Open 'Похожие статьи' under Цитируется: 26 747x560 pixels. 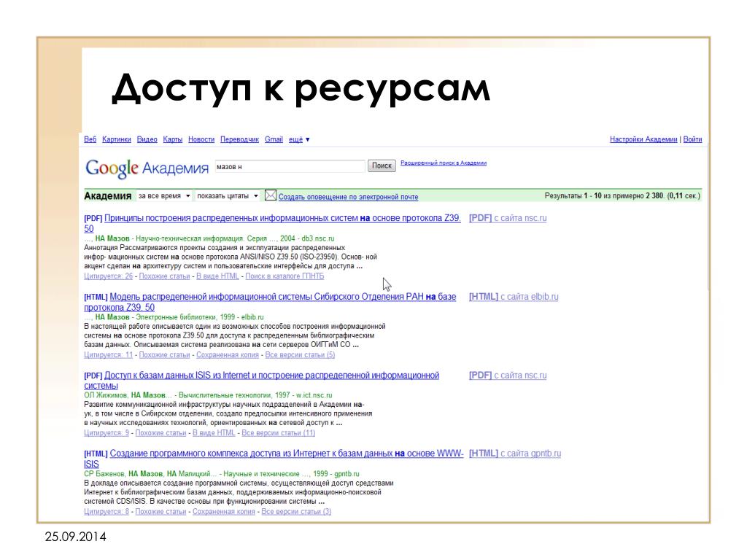tap(164, 276)
